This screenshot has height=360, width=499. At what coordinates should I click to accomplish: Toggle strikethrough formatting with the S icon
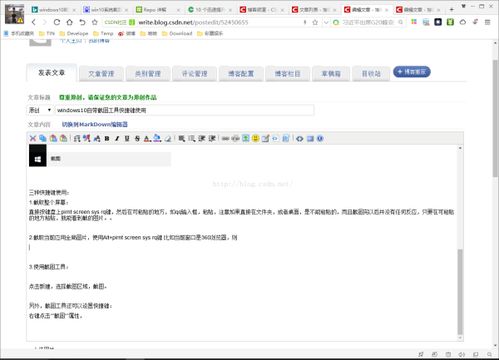click(137, 139)
